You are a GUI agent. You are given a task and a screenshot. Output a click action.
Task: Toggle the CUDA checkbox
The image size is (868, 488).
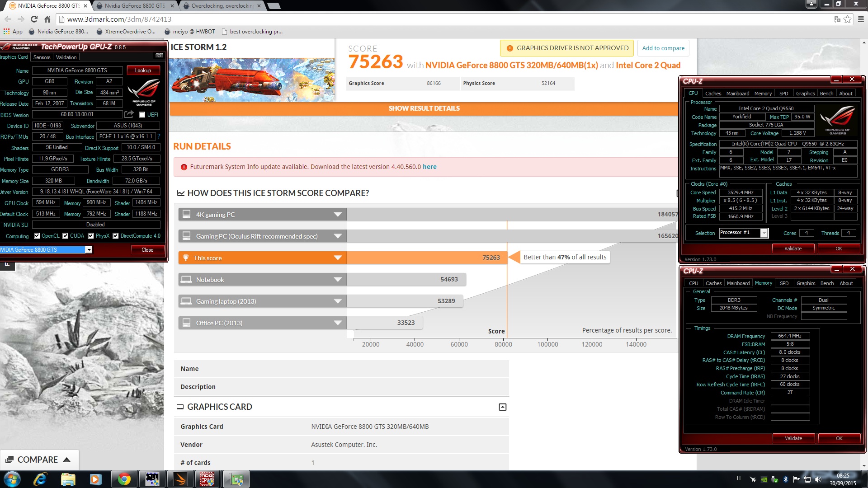[65, 236]
